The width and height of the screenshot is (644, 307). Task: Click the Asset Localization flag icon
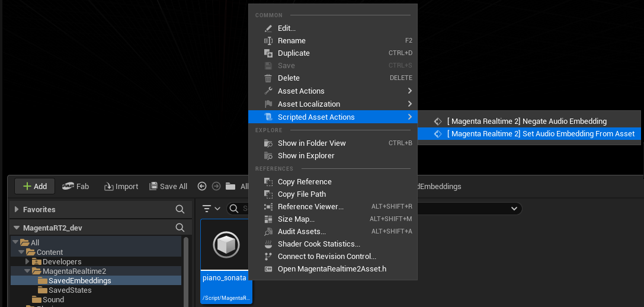[268, 104]
